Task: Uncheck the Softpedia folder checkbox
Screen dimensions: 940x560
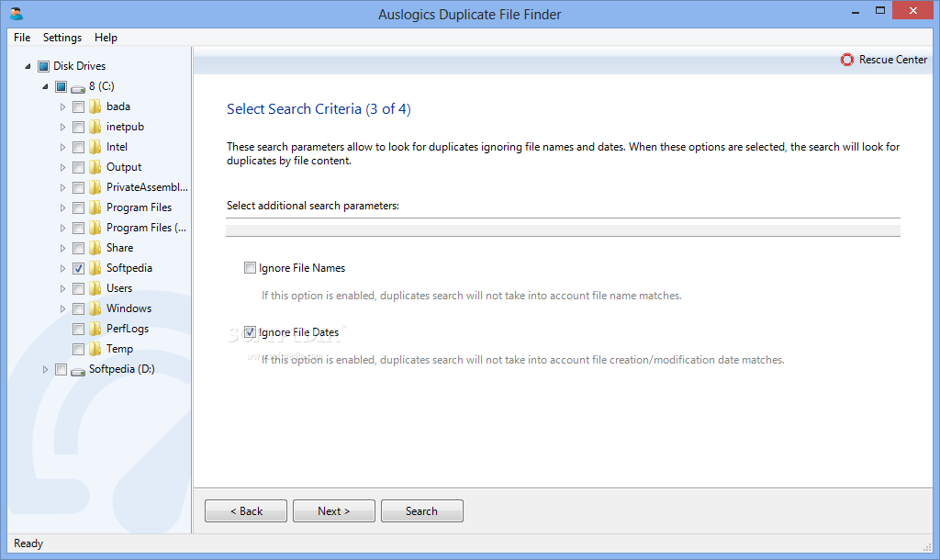Action: [79, 269]
